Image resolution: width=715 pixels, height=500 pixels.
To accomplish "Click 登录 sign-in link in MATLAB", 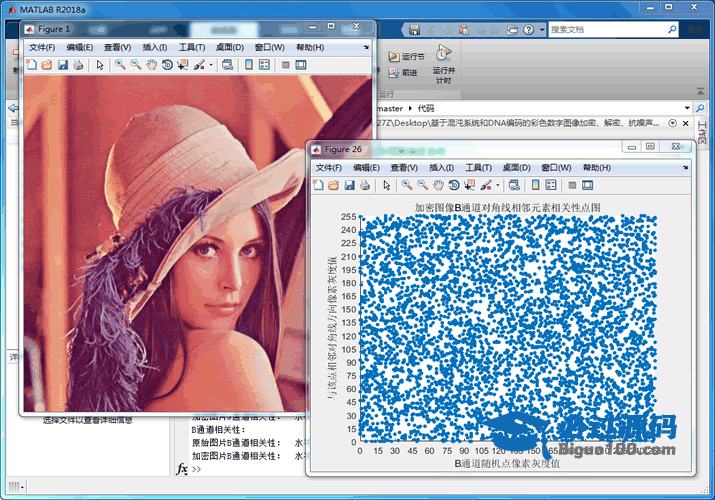I will [x=695, y=30].
